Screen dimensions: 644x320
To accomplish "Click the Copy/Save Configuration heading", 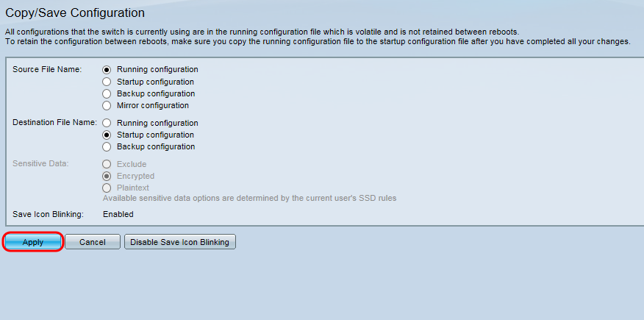I will pyautogui.click(x=75, y=13).
